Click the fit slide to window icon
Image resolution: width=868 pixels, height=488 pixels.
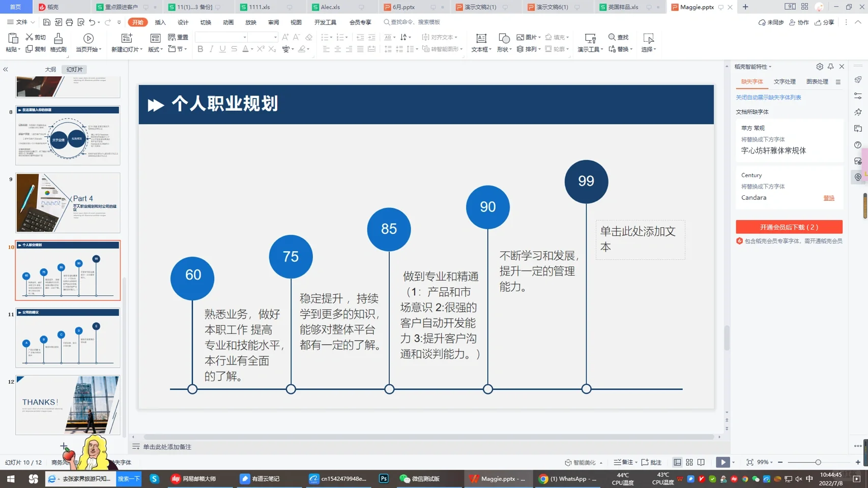coord(750,462)
